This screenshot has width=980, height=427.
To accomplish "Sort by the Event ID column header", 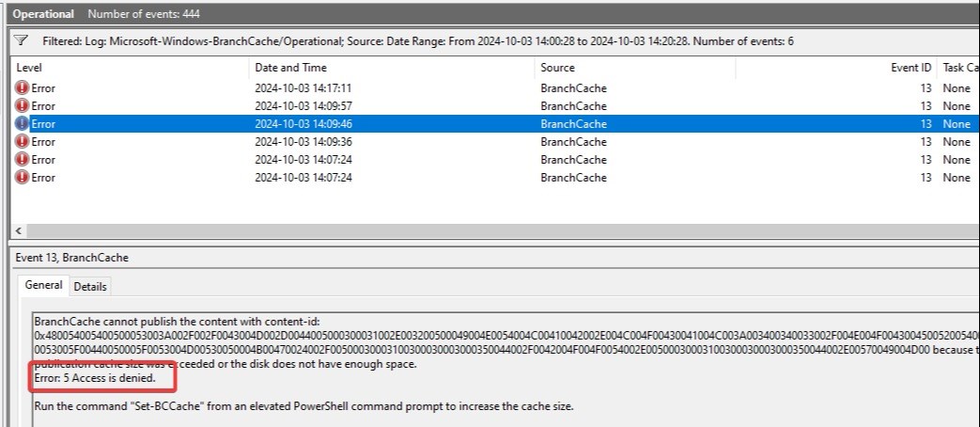I will [836, 68].
